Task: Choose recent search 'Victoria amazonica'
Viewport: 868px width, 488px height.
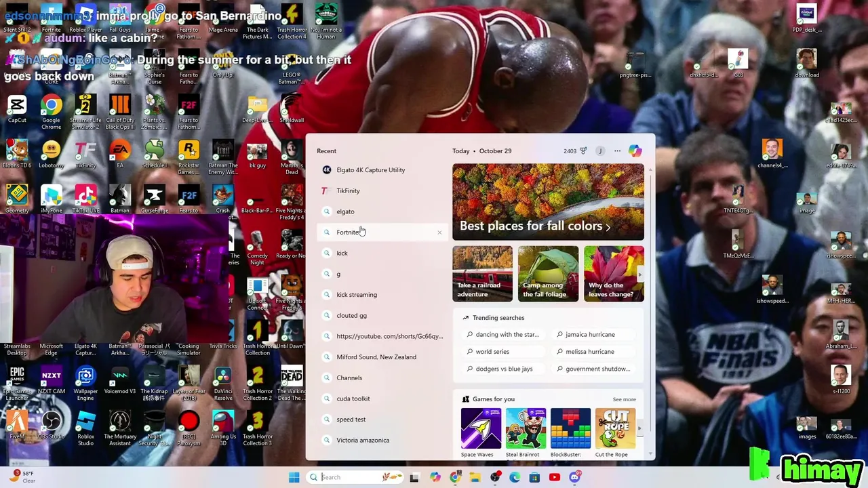Action: click(382, 441)
